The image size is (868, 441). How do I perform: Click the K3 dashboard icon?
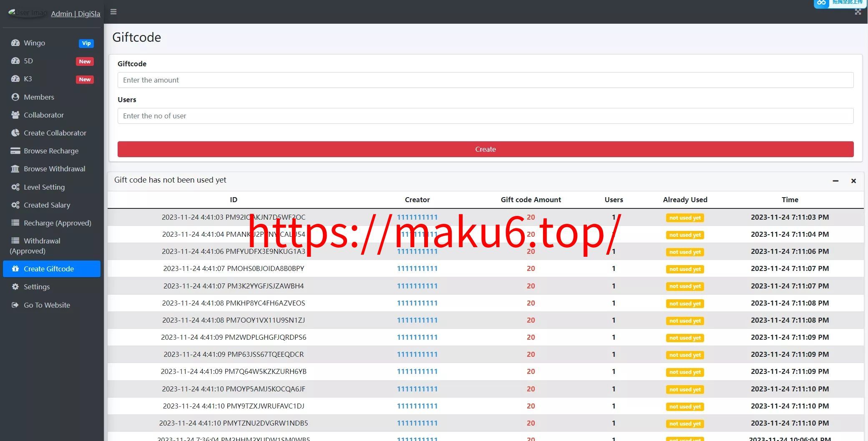(15, 79)
